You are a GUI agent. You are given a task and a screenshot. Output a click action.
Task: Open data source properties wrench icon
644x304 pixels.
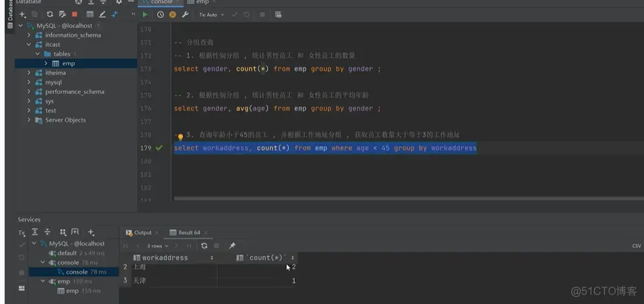(x=62, y=15)
